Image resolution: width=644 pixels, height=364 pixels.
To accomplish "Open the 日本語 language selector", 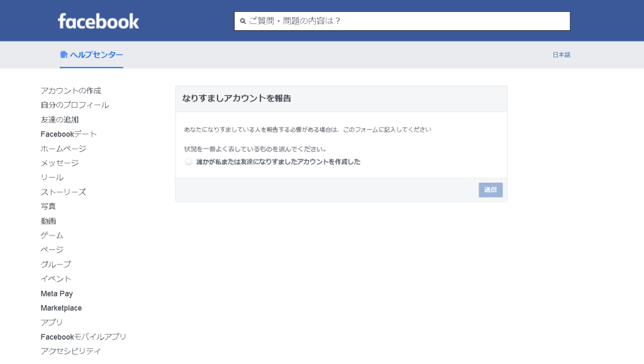I will pos(561,55).
